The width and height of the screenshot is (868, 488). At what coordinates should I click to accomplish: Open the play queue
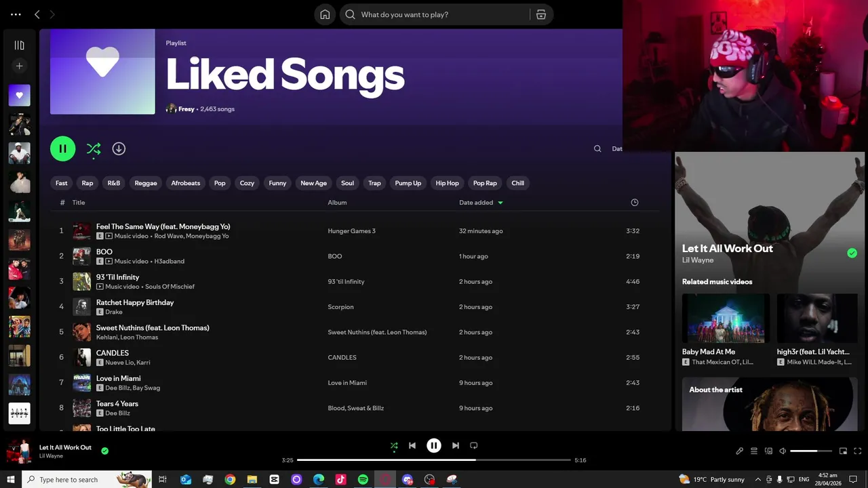tap(754, 451)
